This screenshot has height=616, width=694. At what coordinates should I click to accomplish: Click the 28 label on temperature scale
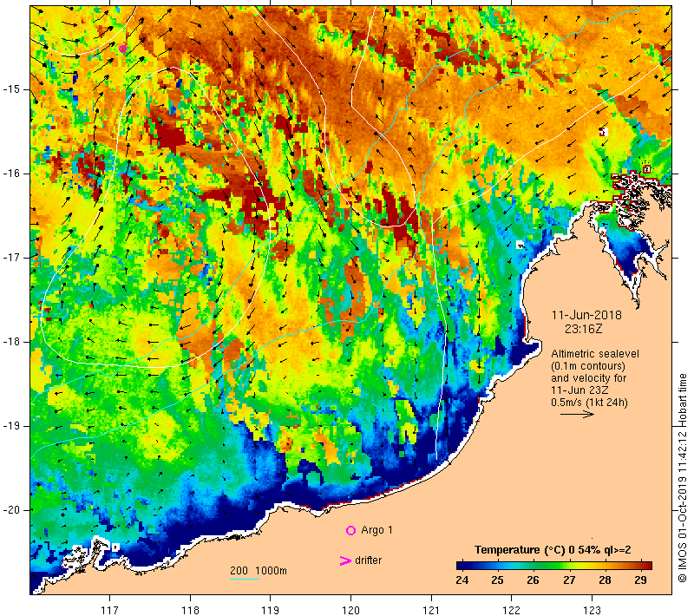[x=605, y=580]
